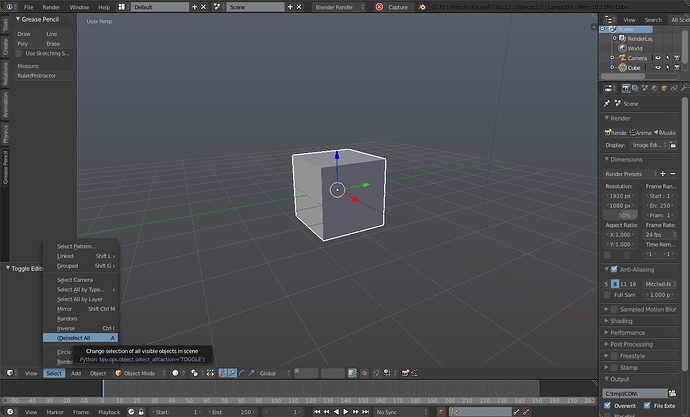Click the Ruler/Protractor button

(43, 76)
